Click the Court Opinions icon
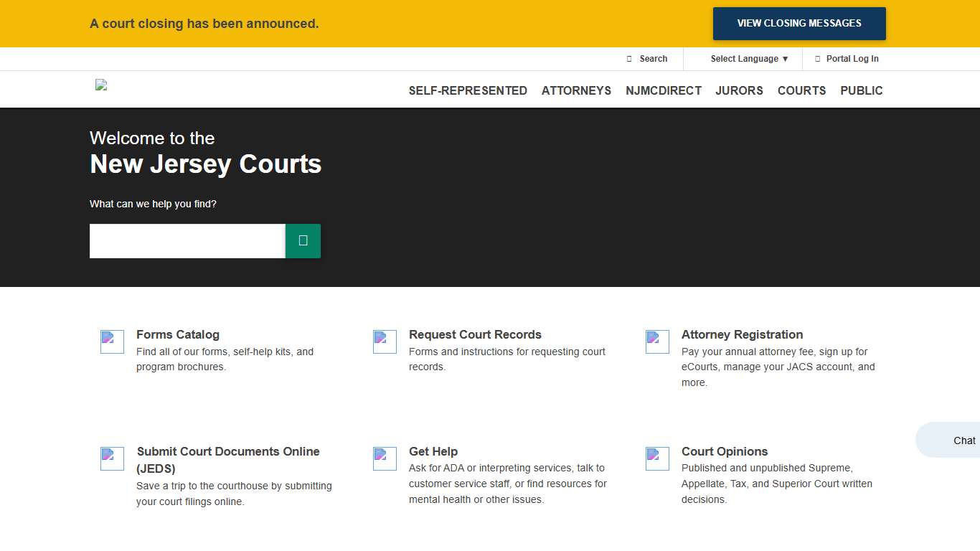980x551 pixels. tap(657, 458)
